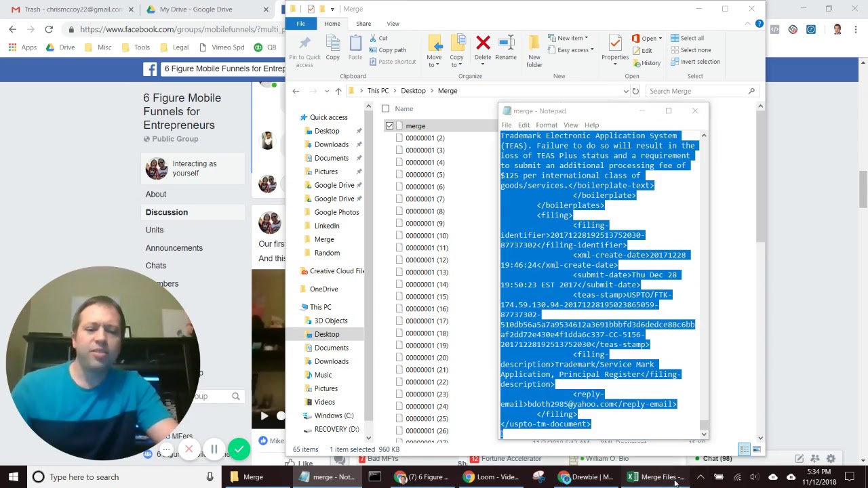Click Chrome back navigation arrow

12,29
